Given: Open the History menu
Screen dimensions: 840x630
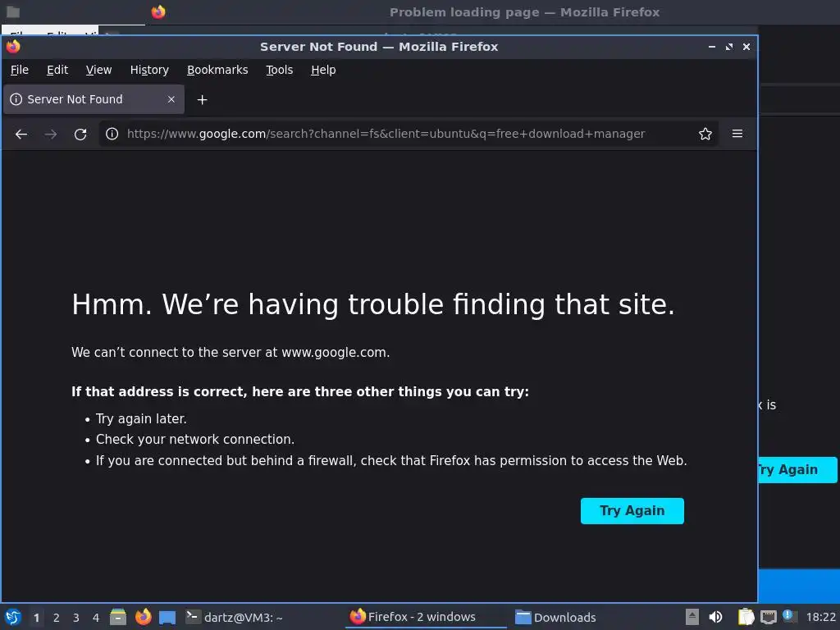Looking at the screenshot, I should click(x=149, y=70).
